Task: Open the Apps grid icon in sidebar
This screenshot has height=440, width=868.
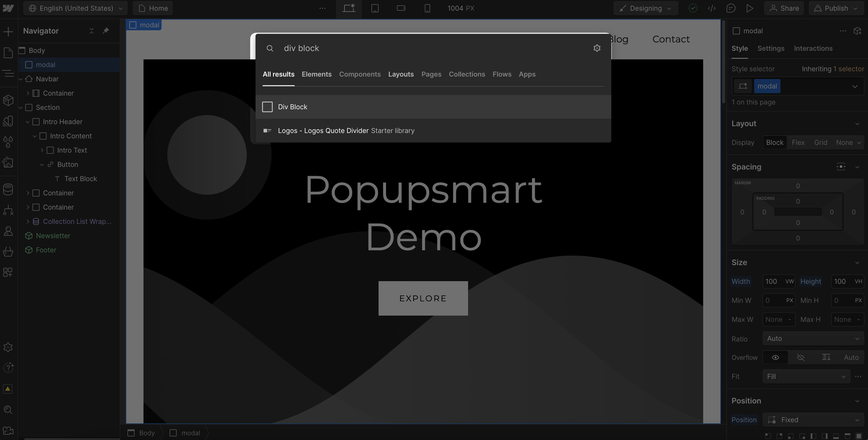Action: (8, 272)
